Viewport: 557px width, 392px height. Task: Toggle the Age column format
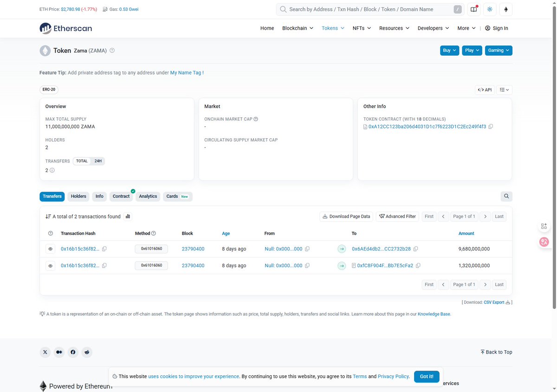tap(226, 233)
